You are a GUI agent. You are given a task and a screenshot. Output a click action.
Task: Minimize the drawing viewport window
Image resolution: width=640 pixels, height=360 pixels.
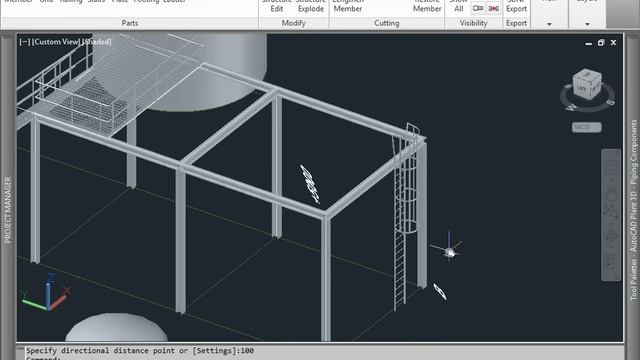click(588, 43)
